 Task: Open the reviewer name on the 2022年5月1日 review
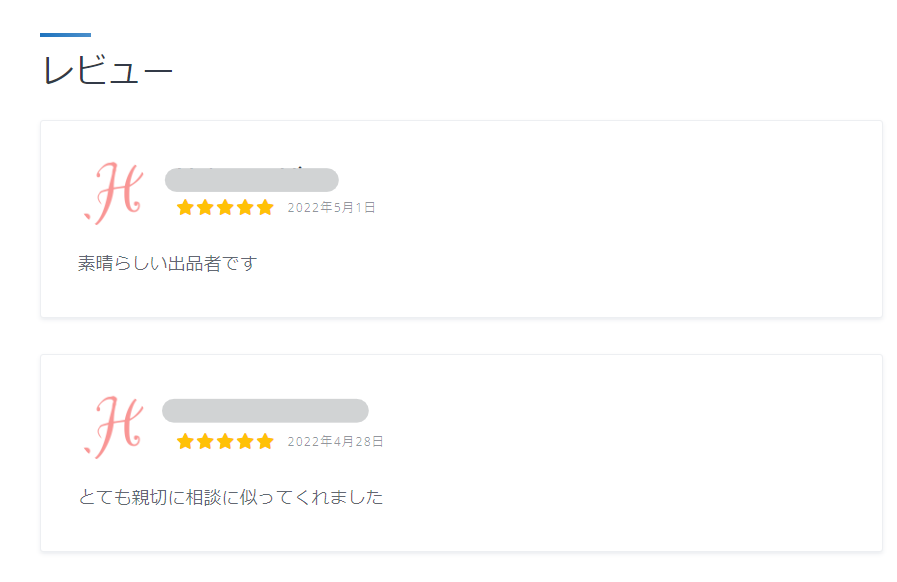click(x=252, y=180)
